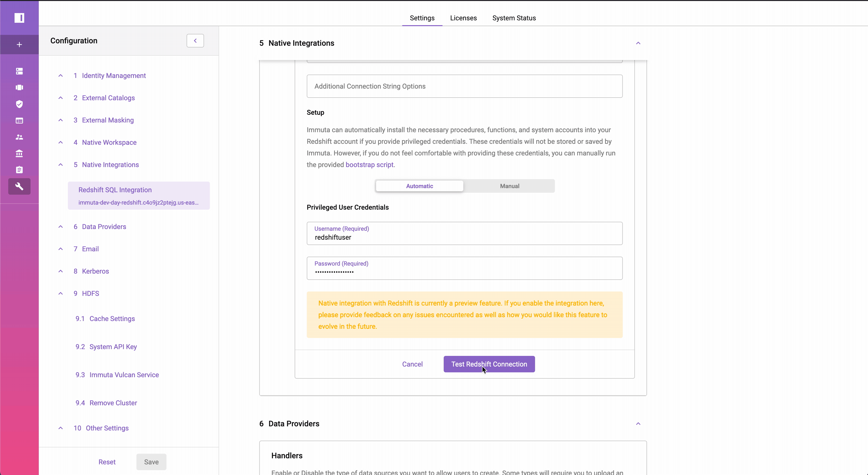Click the Username field with redshiftuser
Image resolution: width=868 pixels, height=475 pixels.
(464, 233)
